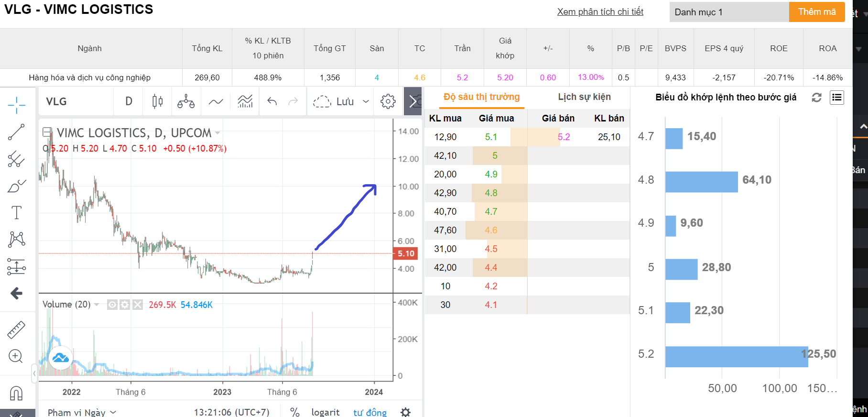Toggle percent scale on price axis

pos(295,412)
